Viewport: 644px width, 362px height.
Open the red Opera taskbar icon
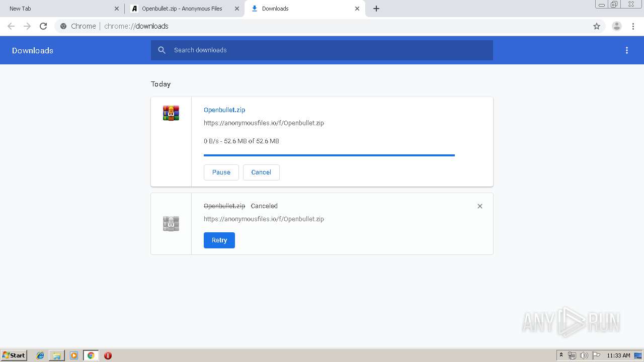(x=108, y=355)
